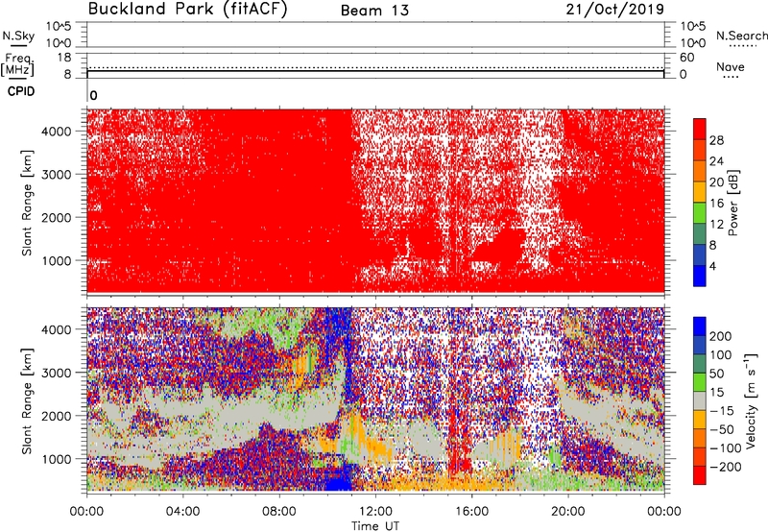
Task: Click the 'N.Sky' legend label
Action: click(18, 36)
